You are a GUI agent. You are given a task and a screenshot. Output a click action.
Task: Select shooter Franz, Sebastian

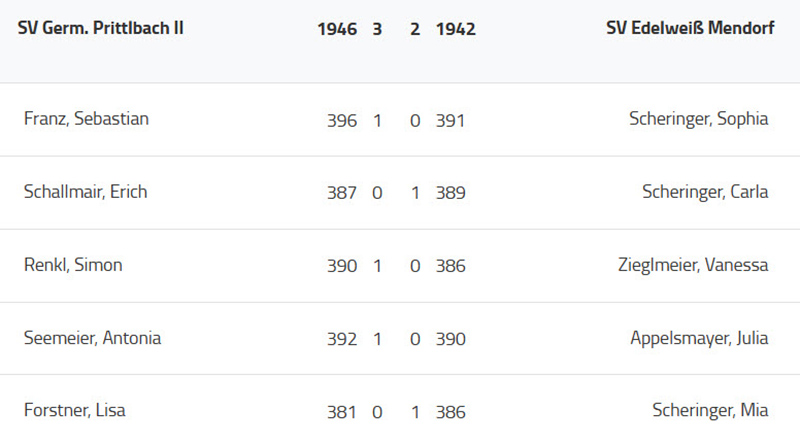(86, 119)
